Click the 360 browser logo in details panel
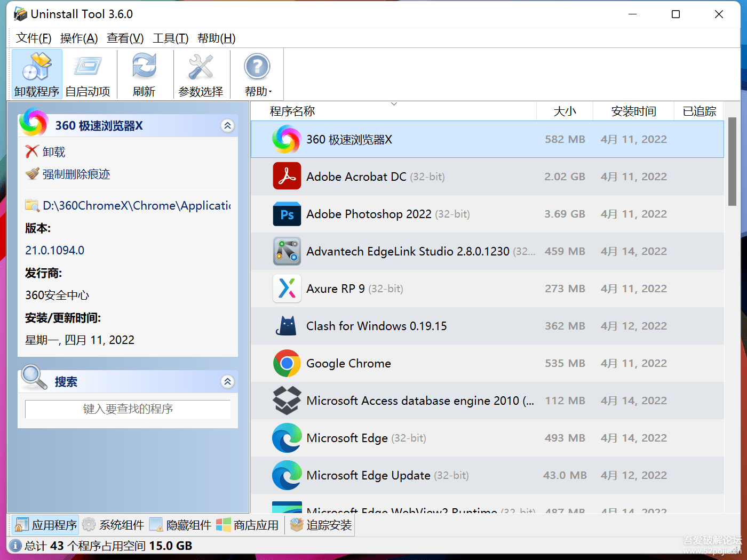The image size is (747, 560). coord(34,122)
